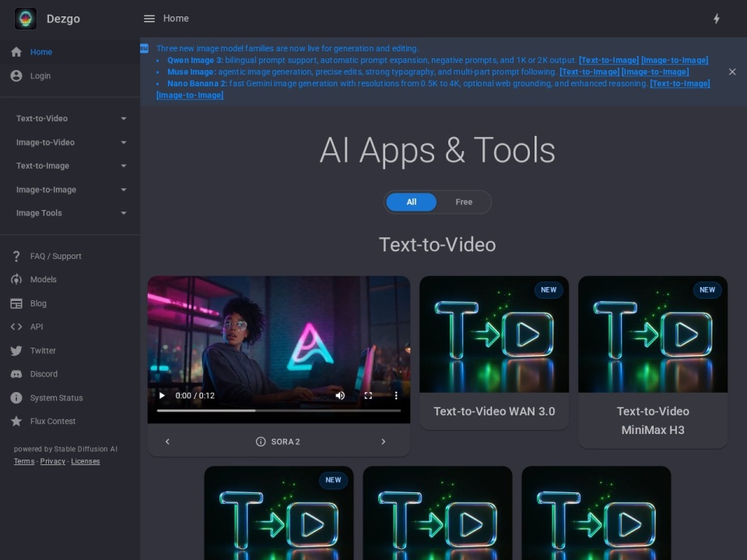Viewport: 747px width, 560px height.
Task: Click the video time display 0:00 / 0:12
Action: point(195,396)
